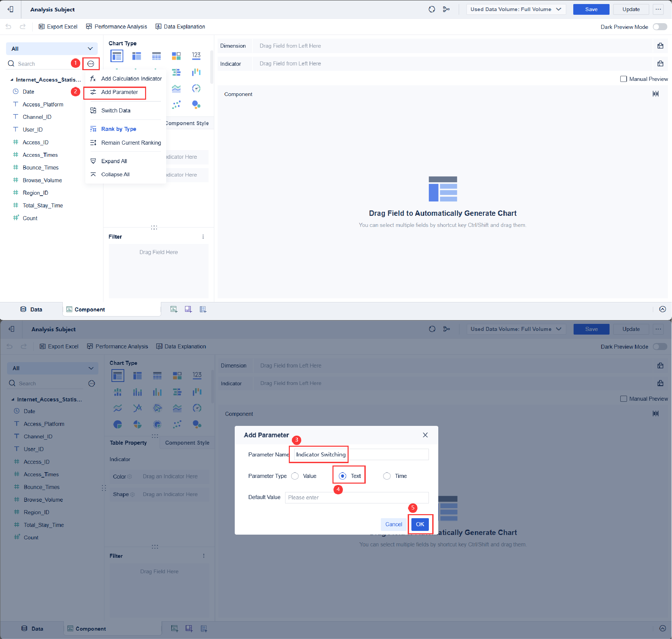672x639 pixels.
Task: Open the Used Data Volume dropdown
Action: pyautogui.click(x=516, y=9)
